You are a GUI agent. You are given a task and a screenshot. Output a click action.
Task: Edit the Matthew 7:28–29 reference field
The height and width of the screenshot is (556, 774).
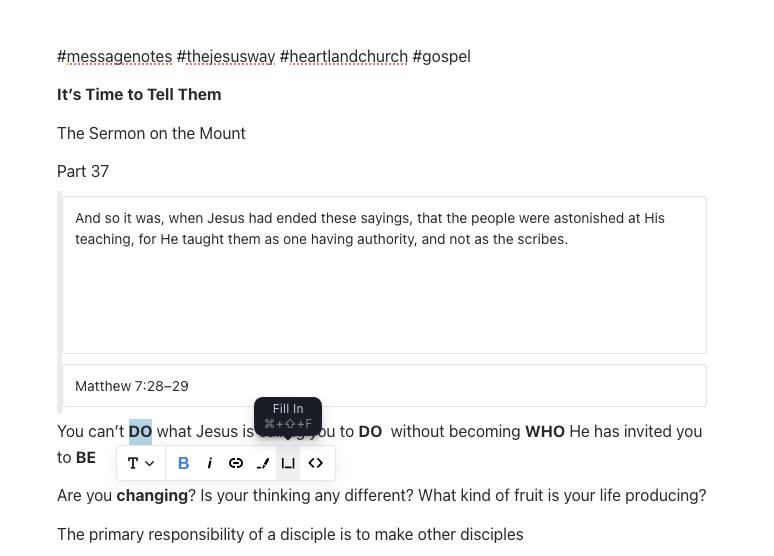click(x=384, y=386)
